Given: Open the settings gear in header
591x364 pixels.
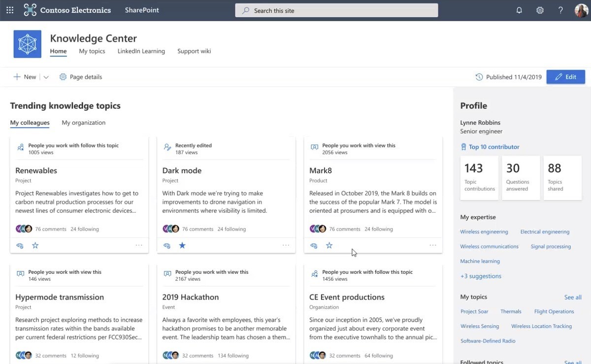Looking at the screenshot, I should pyautogui.click(x=540, y=10).
